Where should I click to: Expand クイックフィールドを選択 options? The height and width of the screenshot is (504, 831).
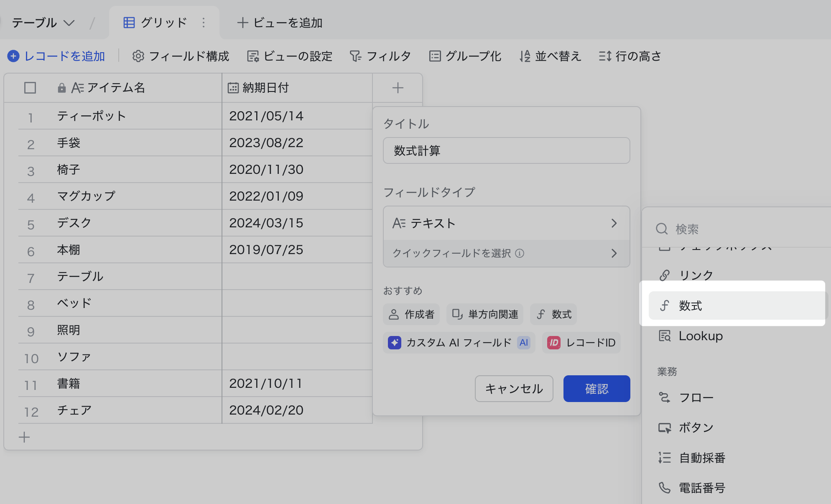click(506, 253)
